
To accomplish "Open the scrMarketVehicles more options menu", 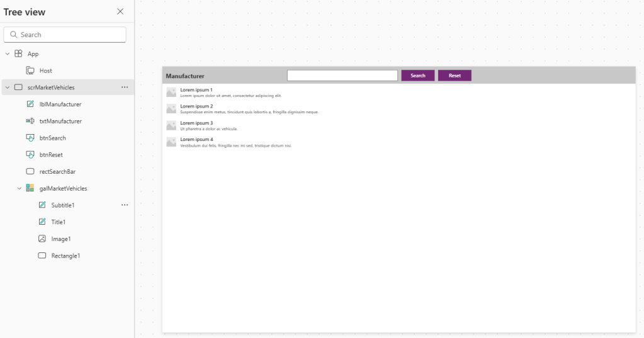I will coord(124,87).
